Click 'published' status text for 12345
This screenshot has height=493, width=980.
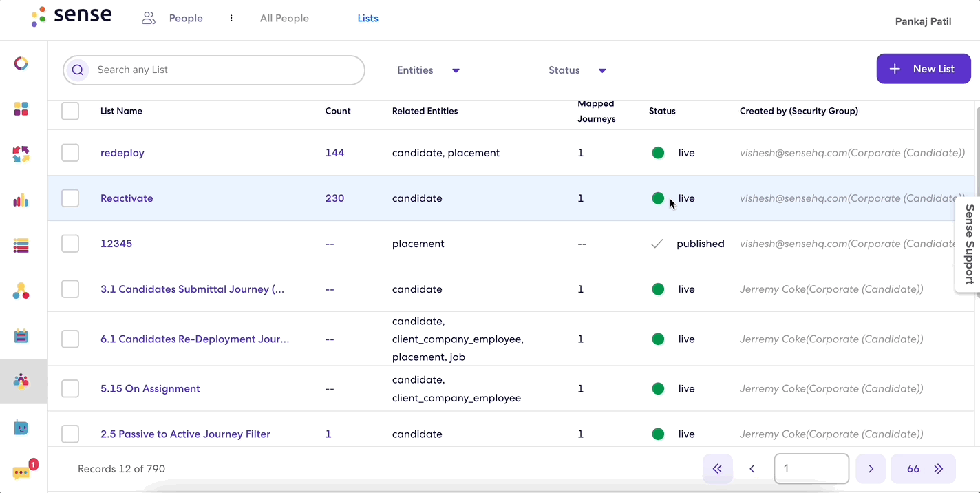pyautogui.click(x=701, y=244)
